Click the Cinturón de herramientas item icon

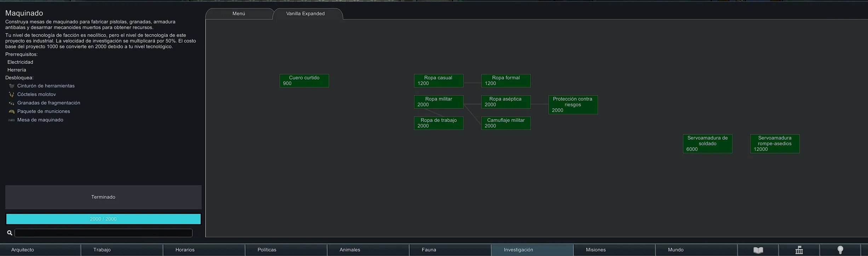point(12,86)
